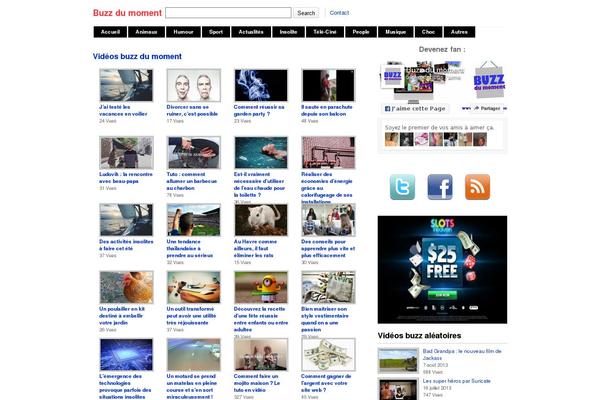Open "Une tendance thaïlandaise" title link

(190, 248)
